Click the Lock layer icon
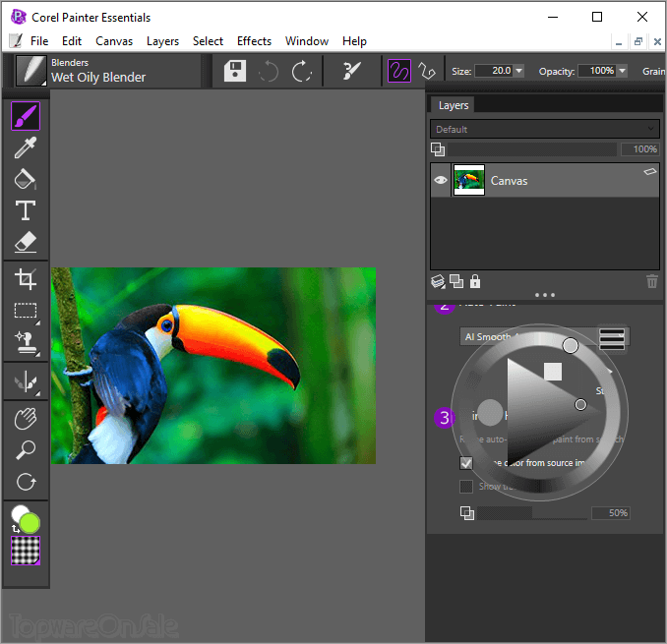This screenshot has width=667, height=644. click(475, 281)
